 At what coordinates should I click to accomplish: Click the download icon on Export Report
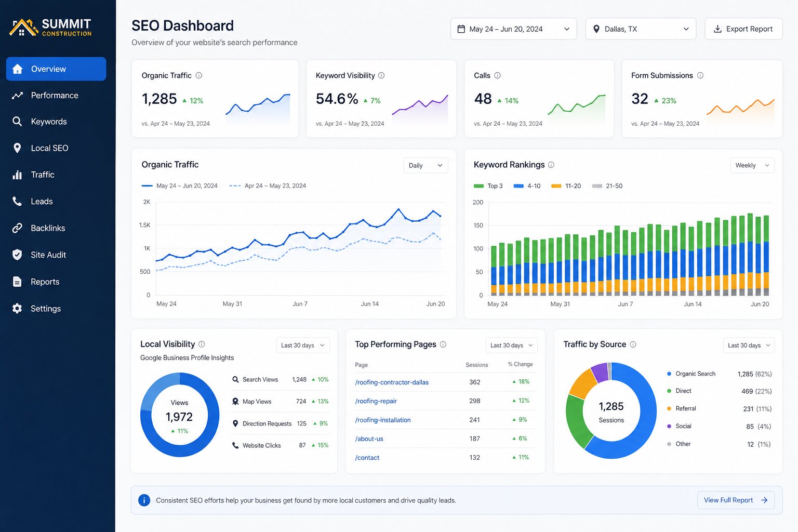pos(717,29)
